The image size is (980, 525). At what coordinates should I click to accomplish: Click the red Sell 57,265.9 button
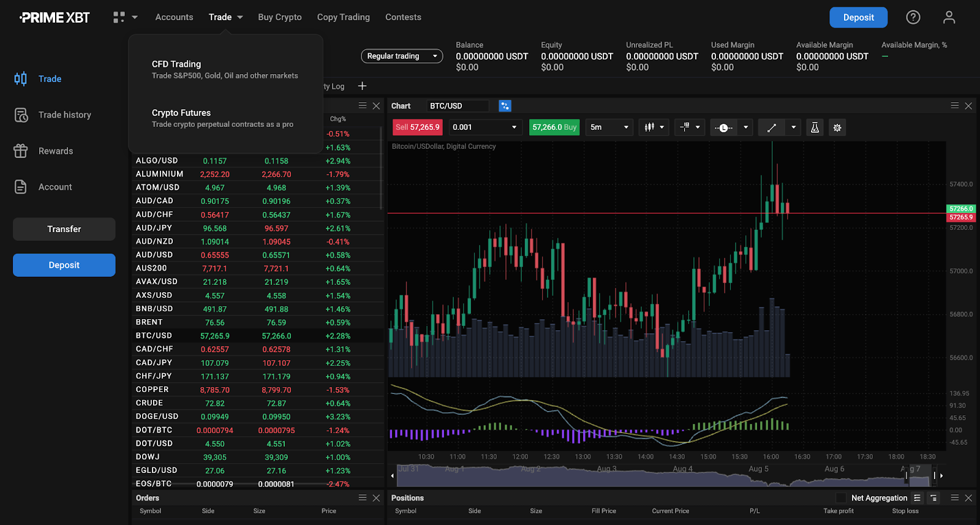(x=418, y=127)
